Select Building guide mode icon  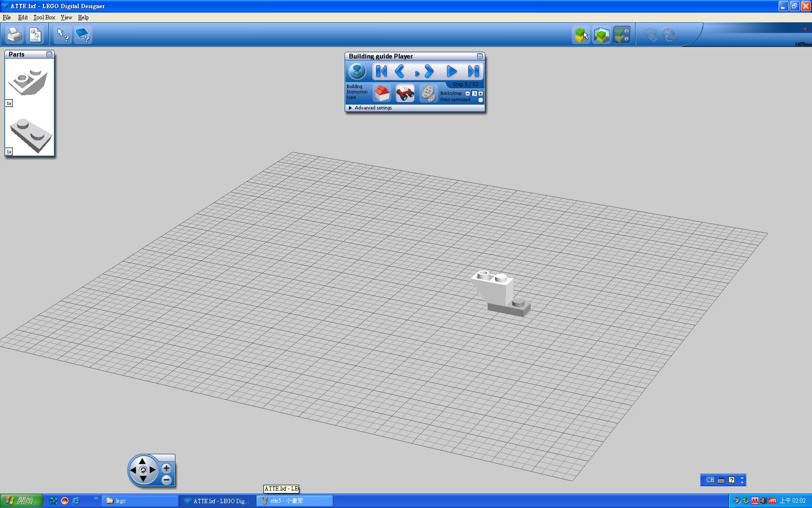(622, 35)
